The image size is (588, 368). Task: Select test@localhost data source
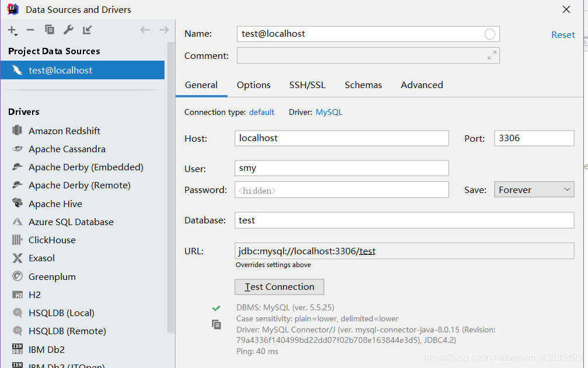click(x=82, y=70)
